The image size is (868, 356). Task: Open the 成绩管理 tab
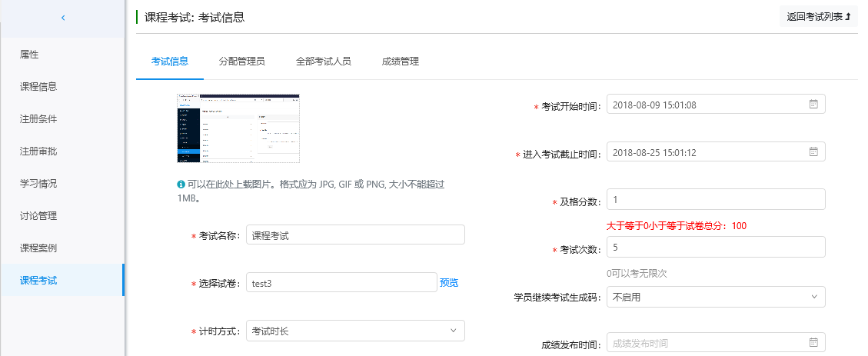click(x=400, y=62)
